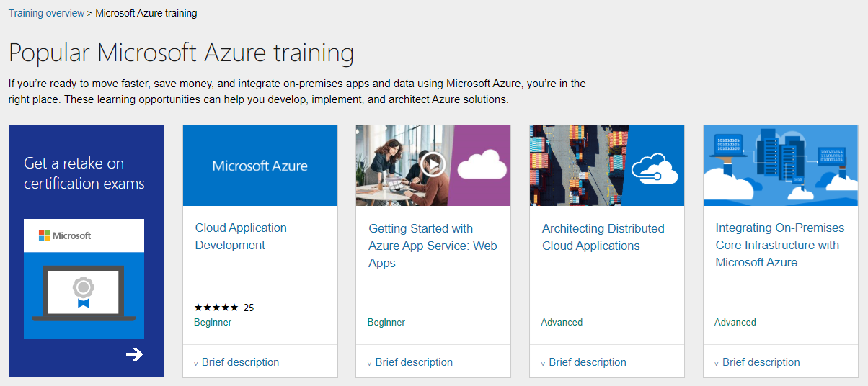Screen dimensions: 868x386
Task: Click the five-star rating on Cloud Application Development
Action: pyautogui.click(x=216, y=308)
